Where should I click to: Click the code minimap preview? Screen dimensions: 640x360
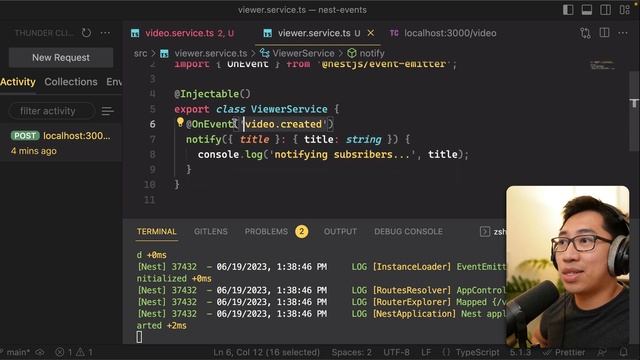pyautogui.click(x=602, y=65)
